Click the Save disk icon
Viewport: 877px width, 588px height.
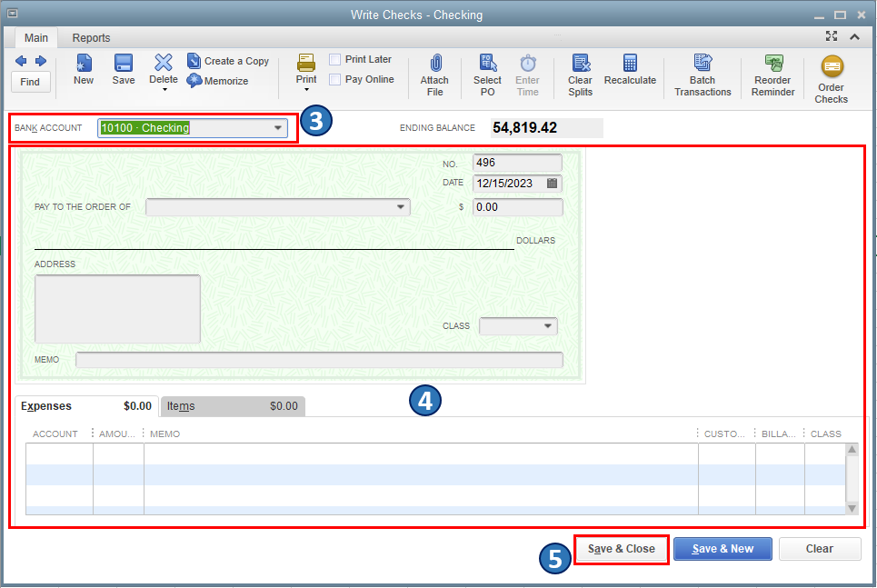click(x=123, y=69)
